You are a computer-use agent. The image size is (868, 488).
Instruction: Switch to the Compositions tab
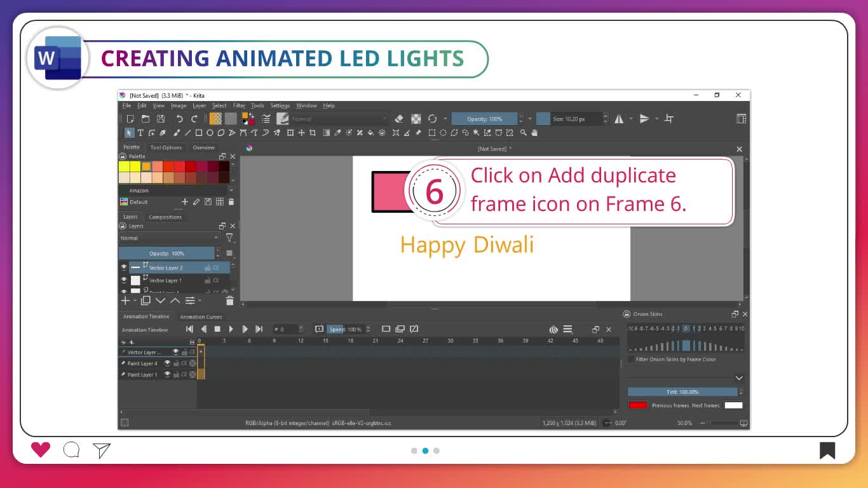(165, 217)
